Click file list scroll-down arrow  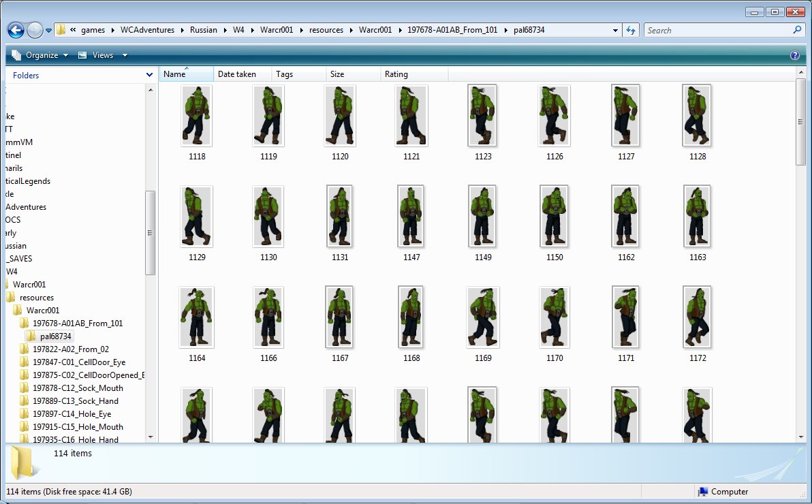(x=800, y=437)
